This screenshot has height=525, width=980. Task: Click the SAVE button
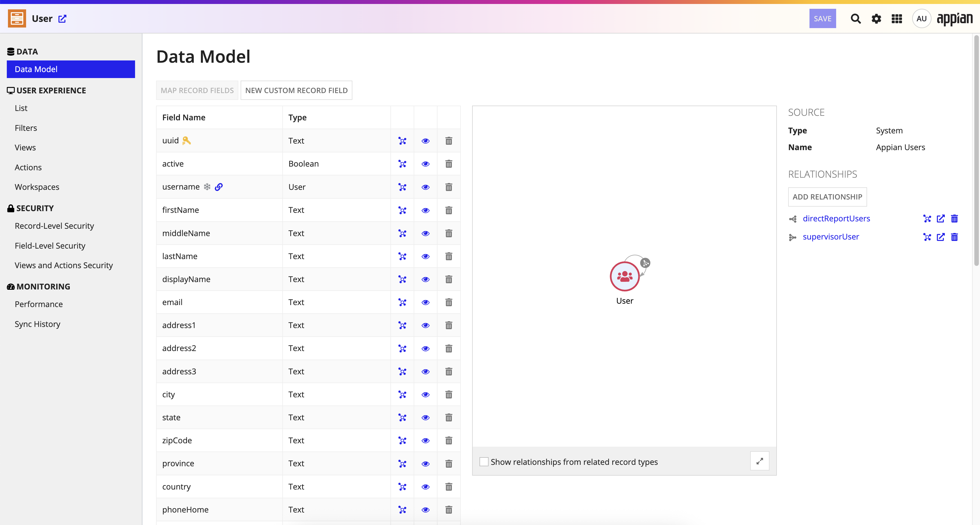(x=822, y=19)
